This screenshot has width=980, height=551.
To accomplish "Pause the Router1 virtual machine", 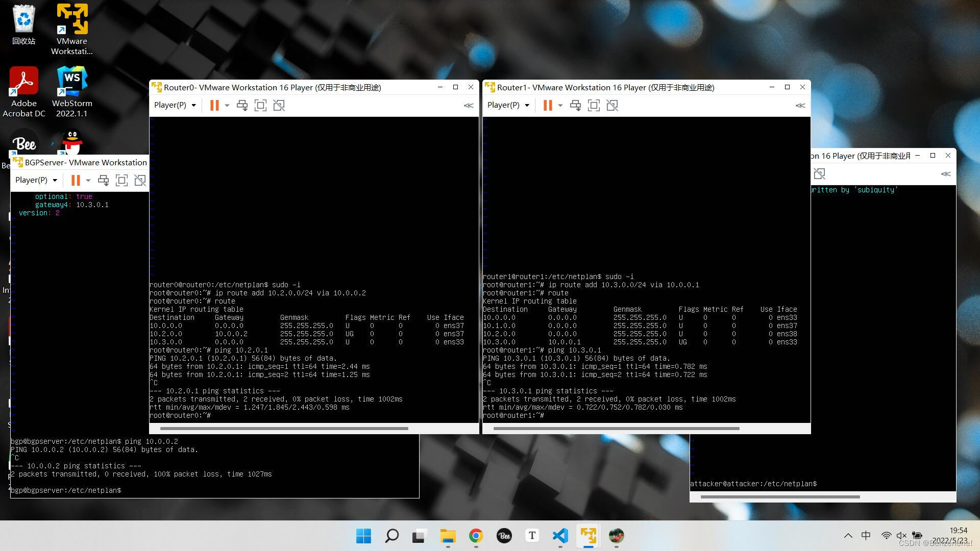I will [548, 105].
